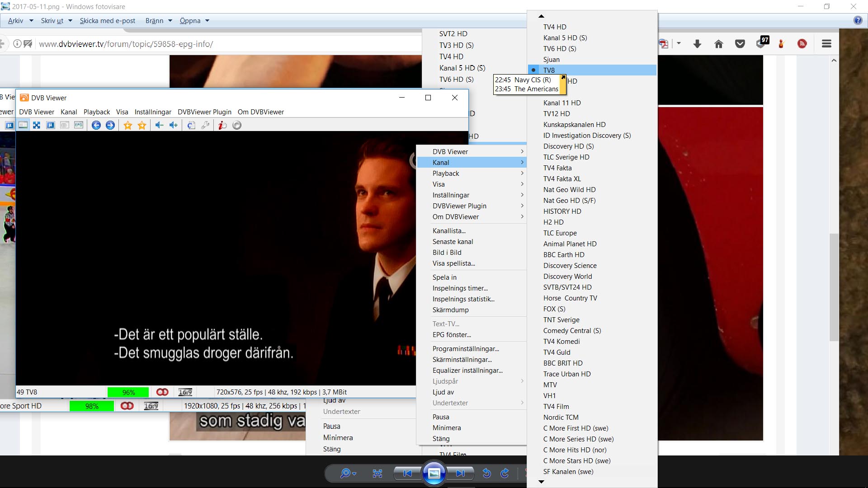Click 'Skicka med e-post' in photo viewer toolbar
The height and width of the screenshot is (488, 868).
tap(108, 21)
